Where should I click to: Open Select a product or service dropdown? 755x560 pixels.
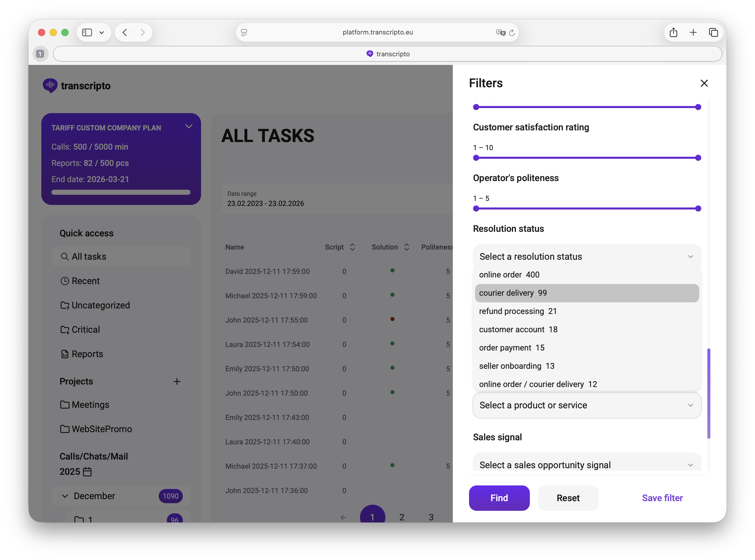click(x=587, y=405)
